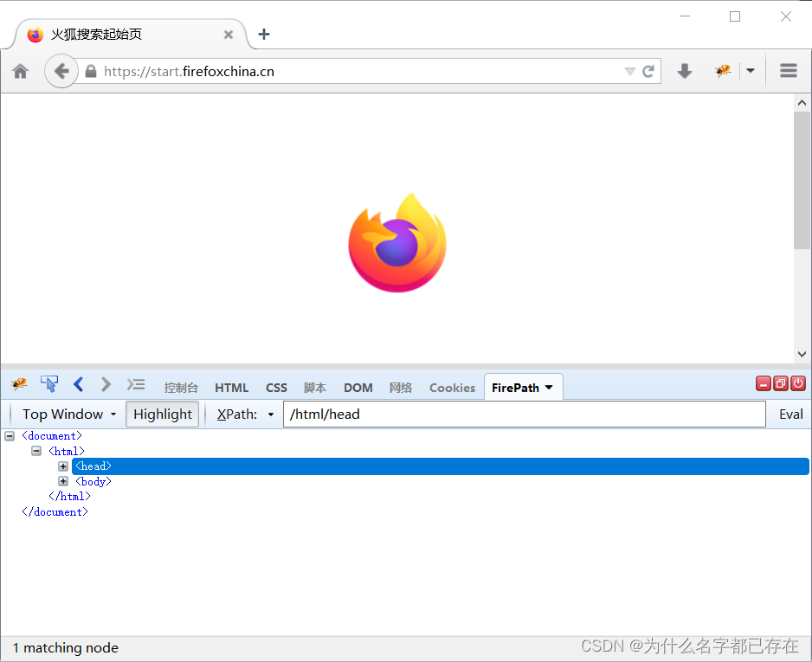
Task: Detach Firebug into a new window
Action: click(781, 383)
